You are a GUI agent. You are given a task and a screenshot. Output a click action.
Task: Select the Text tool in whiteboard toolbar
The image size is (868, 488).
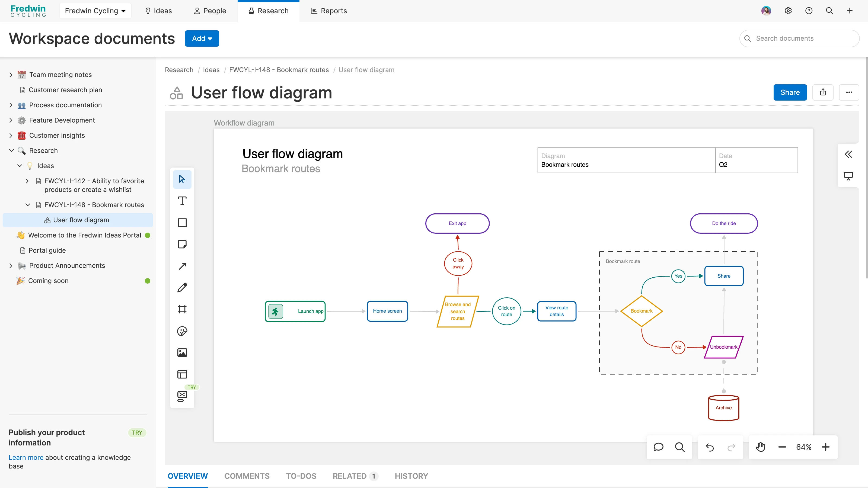pyautogui.click(x=182, y=201)
